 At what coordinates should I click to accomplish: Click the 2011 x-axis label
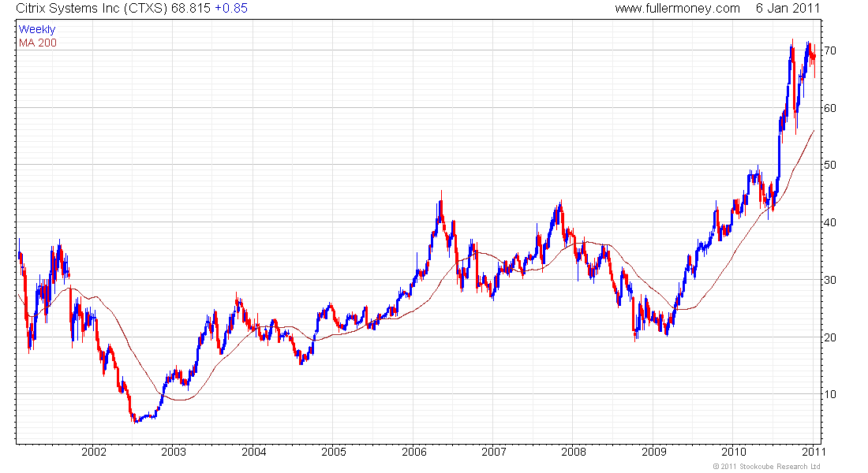pyautogui.click(x=813, y=452)
